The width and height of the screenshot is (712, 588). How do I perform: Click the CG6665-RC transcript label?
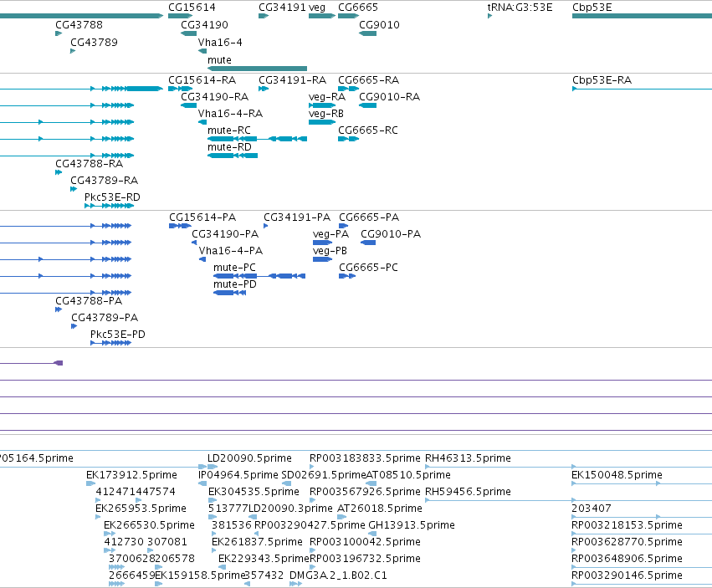click(x=368, y=130)
